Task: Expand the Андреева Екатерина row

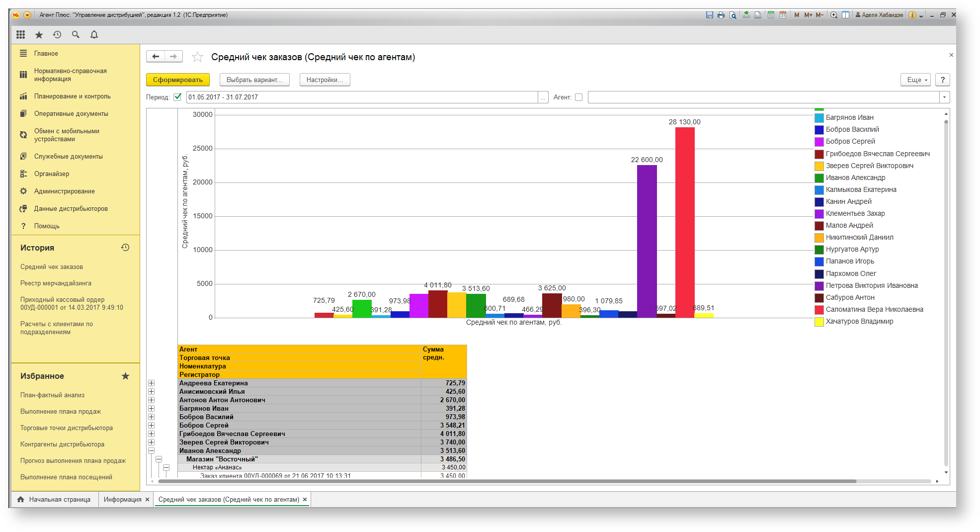Action: click(151, 383)
